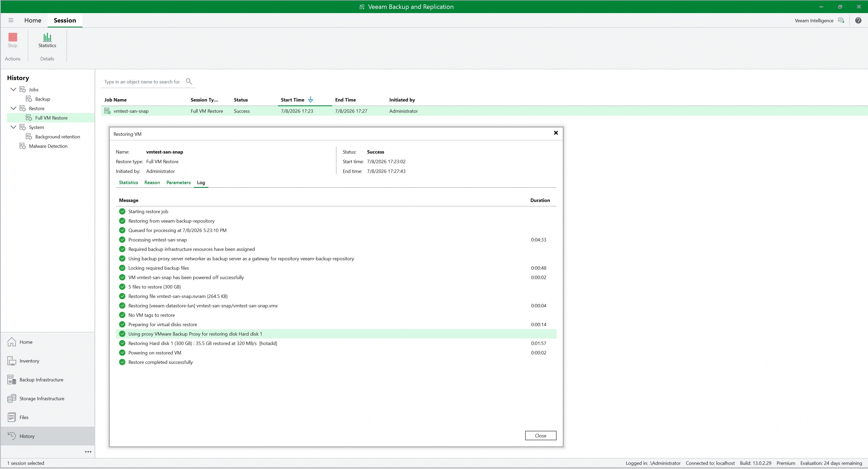Click the Veeam Intelligence icon

coord(841,21)
